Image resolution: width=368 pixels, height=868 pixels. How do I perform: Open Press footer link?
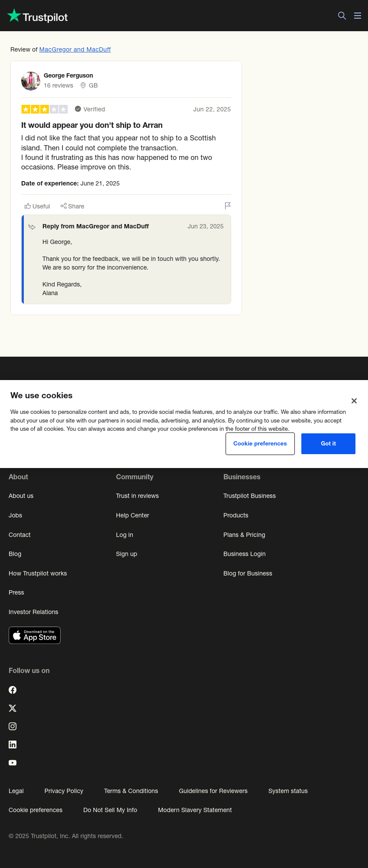pos(16,592)
